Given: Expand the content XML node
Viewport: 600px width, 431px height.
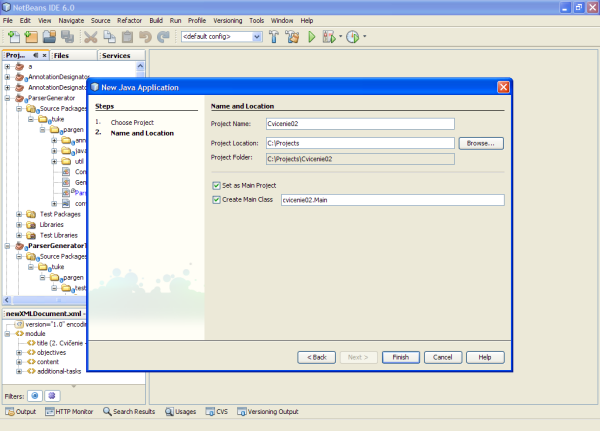Looking at the screenshot, I should (19, 362).
